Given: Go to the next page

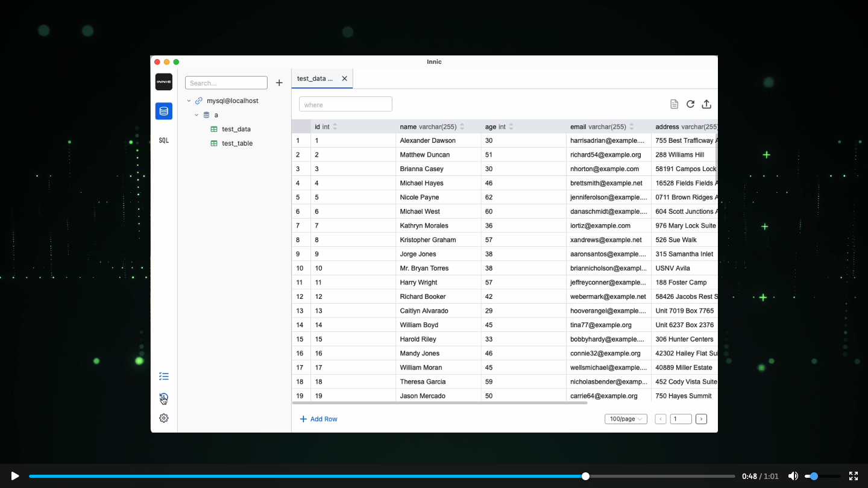Looking at the screenshot, I should click(x=701, y=419).
